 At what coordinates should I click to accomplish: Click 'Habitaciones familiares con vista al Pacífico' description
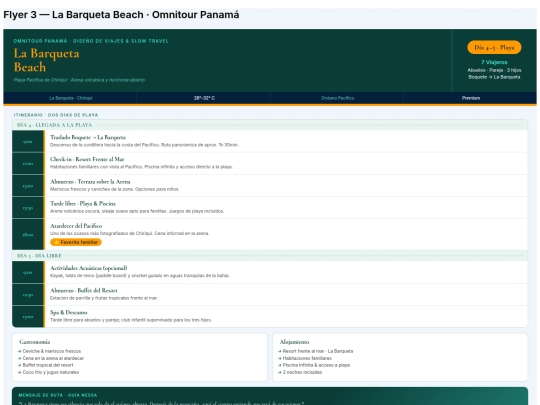click(141, 167)
